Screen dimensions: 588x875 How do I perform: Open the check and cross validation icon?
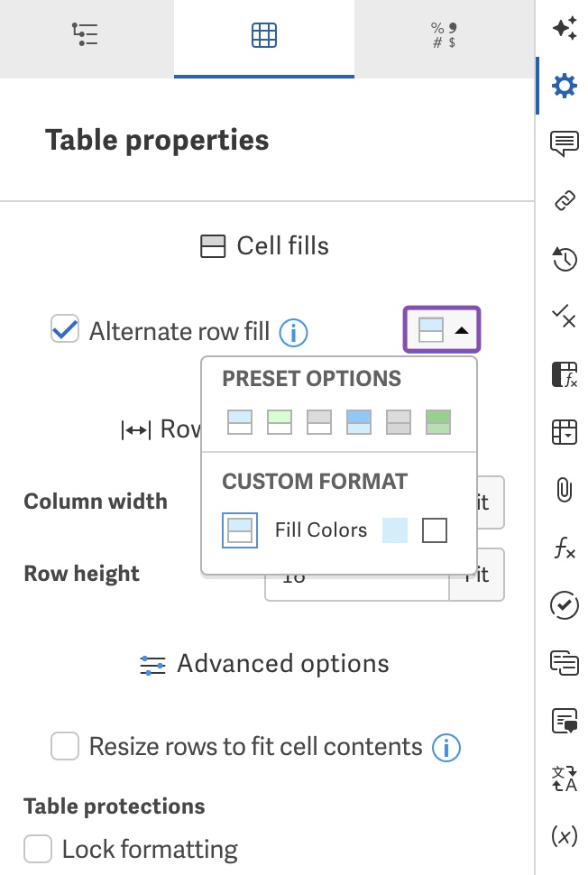pos(564,317)
